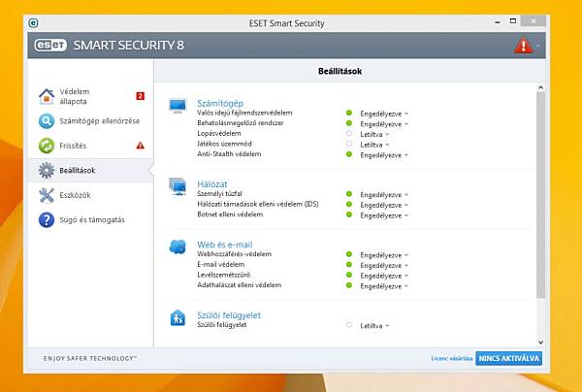Click the red warning icon beside Frissítés
582x392 pixels.
(x=141, y=146)
